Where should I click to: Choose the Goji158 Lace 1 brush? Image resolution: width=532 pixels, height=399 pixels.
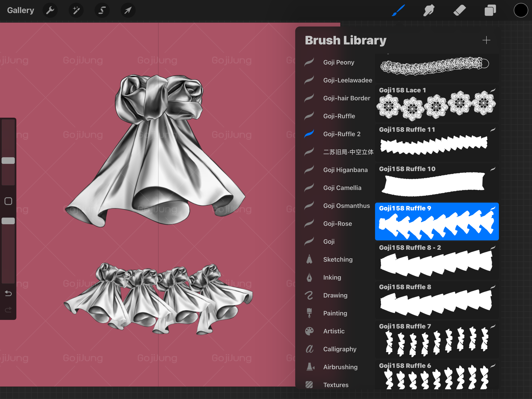pos(437,103)
